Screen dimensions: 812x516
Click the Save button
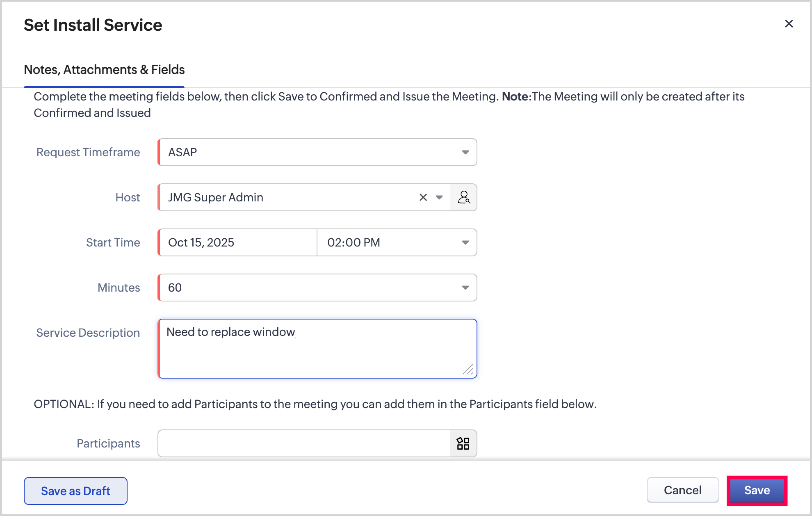tap(757, 491)
